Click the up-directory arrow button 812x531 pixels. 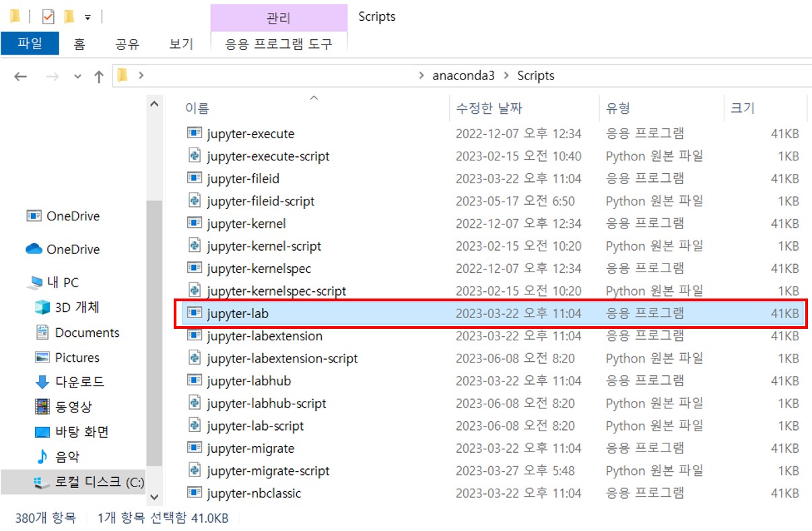[99, 76]
